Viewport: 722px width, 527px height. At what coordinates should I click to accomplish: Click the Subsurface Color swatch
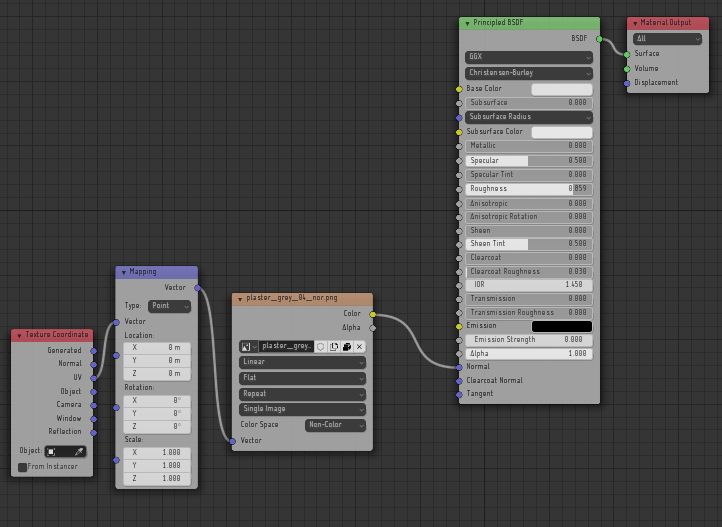pyautogui.click(x=562, y=133)
